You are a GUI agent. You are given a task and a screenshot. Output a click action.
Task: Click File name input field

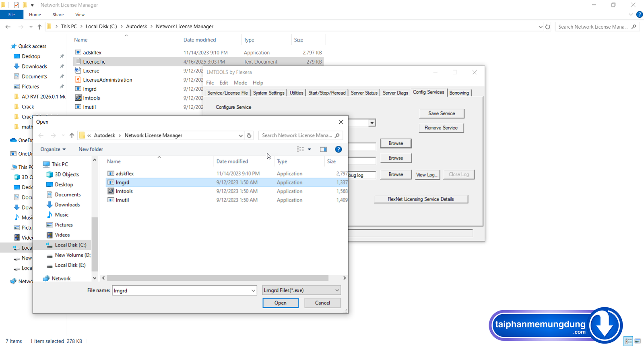(x=181, y=290)
